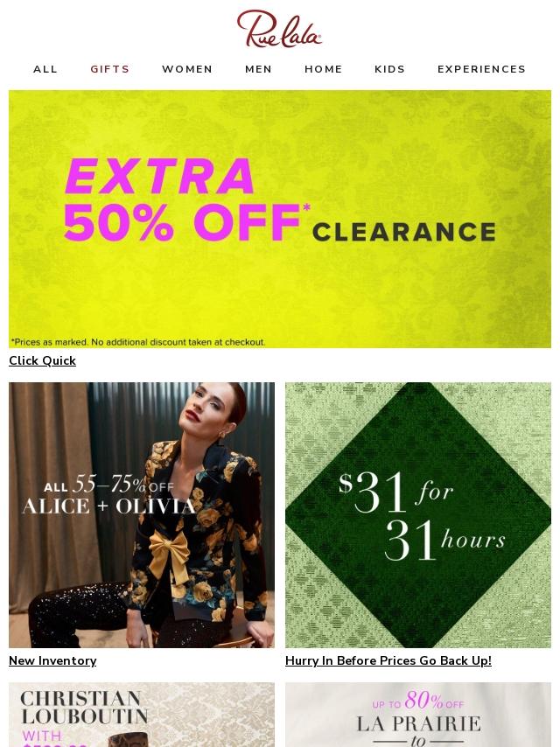
Task: Go to the MEN category
Action: (x=258, y=69)
